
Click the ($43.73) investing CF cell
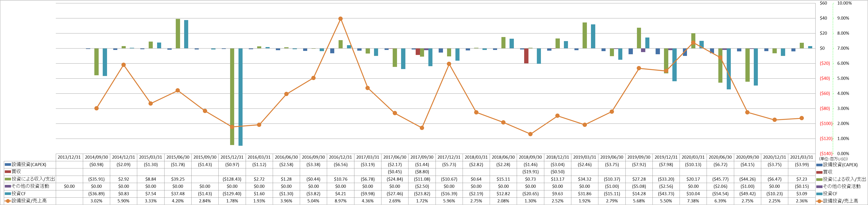coord(666,194)
